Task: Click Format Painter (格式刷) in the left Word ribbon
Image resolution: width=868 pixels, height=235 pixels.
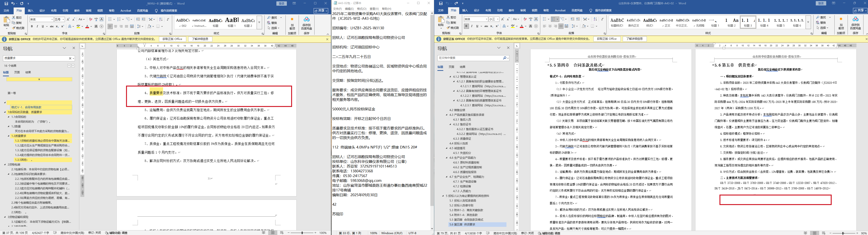Action: pos(18,28)
